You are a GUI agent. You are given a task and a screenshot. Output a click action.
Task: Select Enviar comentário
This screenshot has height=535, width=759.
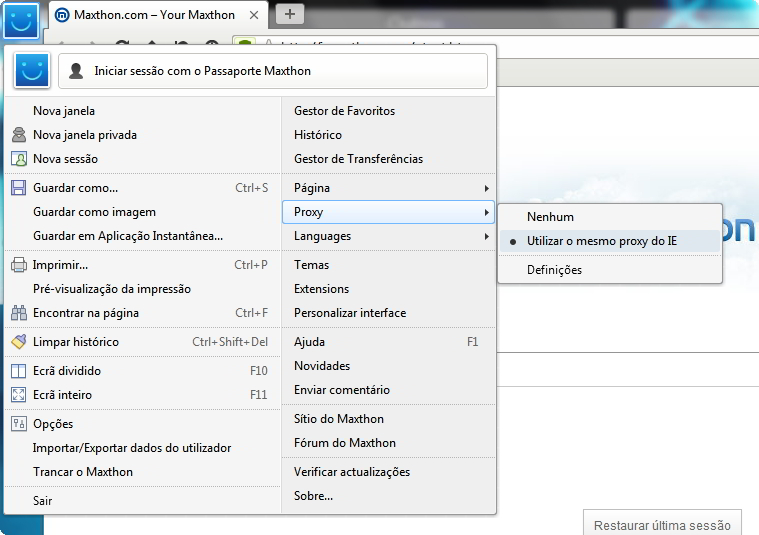click(x=388, y=390)
